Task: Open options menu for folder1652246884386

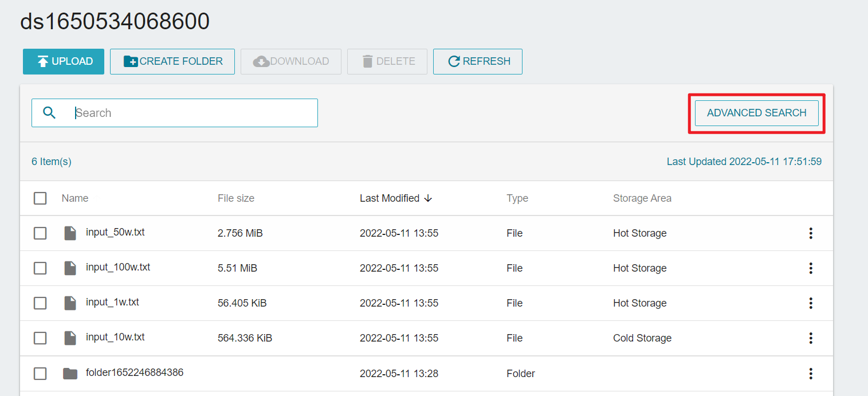Action: click(x=810, y=374)
